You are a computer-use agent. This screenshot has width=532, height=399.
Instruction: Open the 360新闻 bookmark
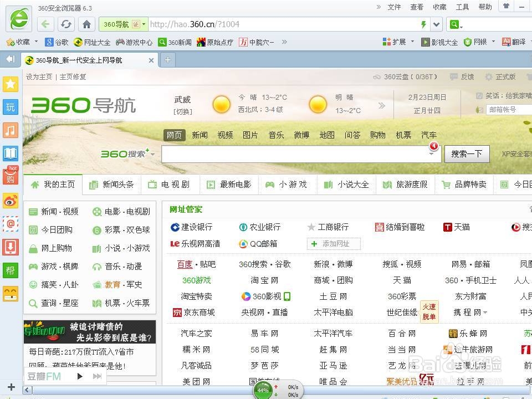click(x=175, y=42)
